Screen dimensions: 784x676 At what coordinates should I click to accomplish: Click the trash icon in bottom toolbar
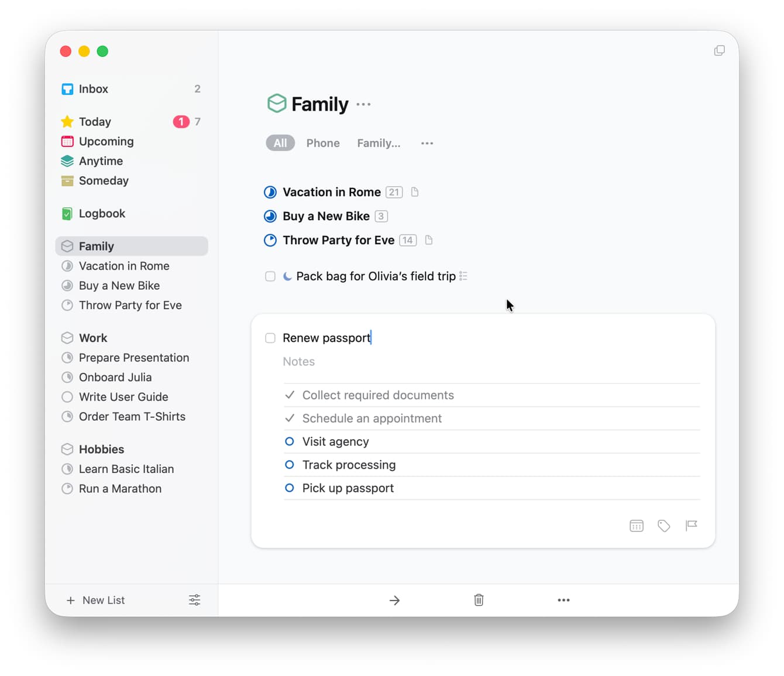coord(479,600)
